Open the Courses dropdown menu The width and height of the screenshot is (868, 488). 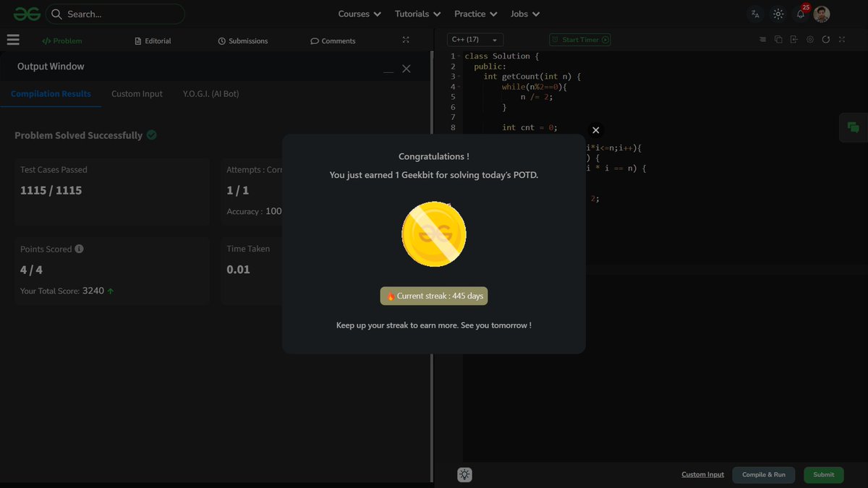point(359,14)
